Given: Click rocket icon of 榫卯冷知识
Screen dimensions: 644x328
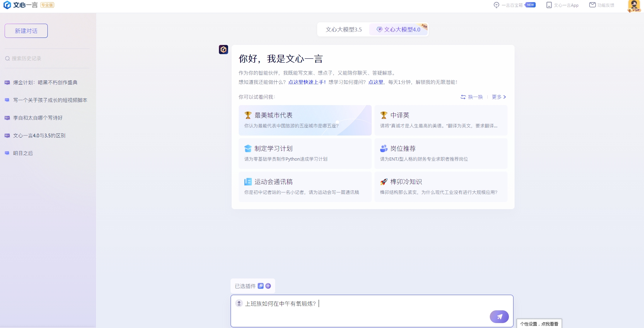Looking at the screenshot, I should 384,182.
